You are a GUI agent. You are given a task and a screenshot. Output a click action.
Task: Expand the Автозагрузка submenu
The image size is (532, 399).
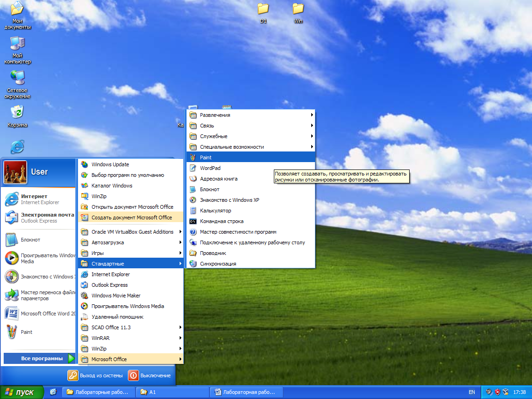(131, 242)
